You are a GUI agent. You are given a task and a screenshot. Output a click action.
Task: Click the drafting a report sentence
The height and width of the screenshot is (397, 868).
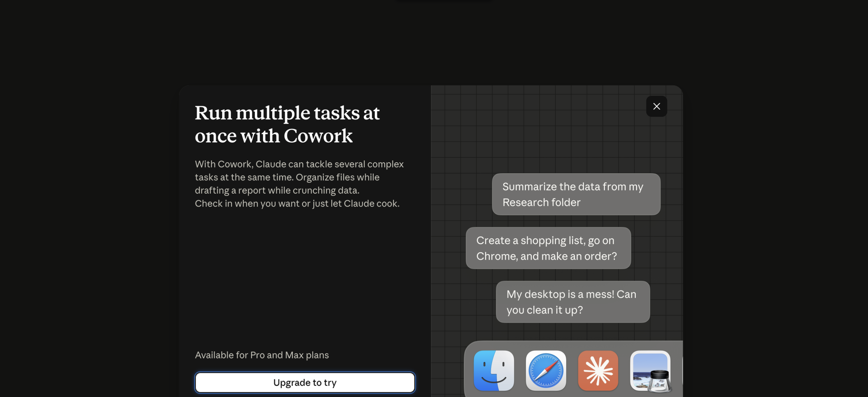277,190
